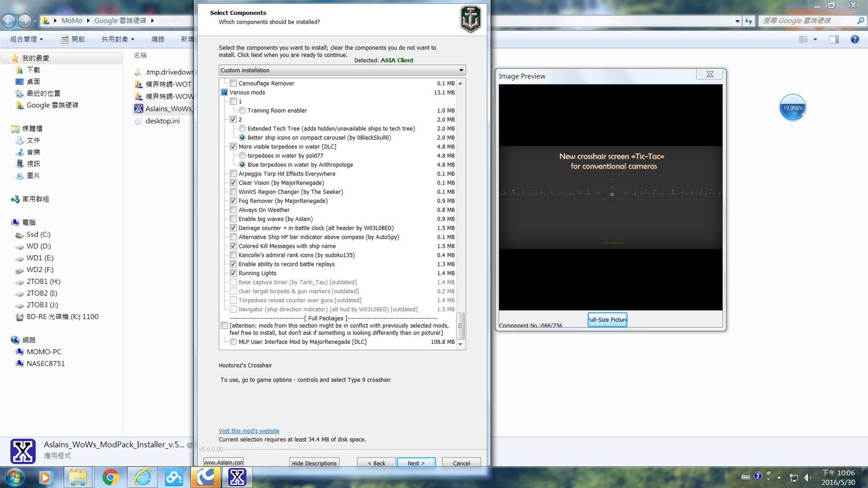Click the Explorer refresh button icon
868x488 pixels.
[x=749, y=21]
